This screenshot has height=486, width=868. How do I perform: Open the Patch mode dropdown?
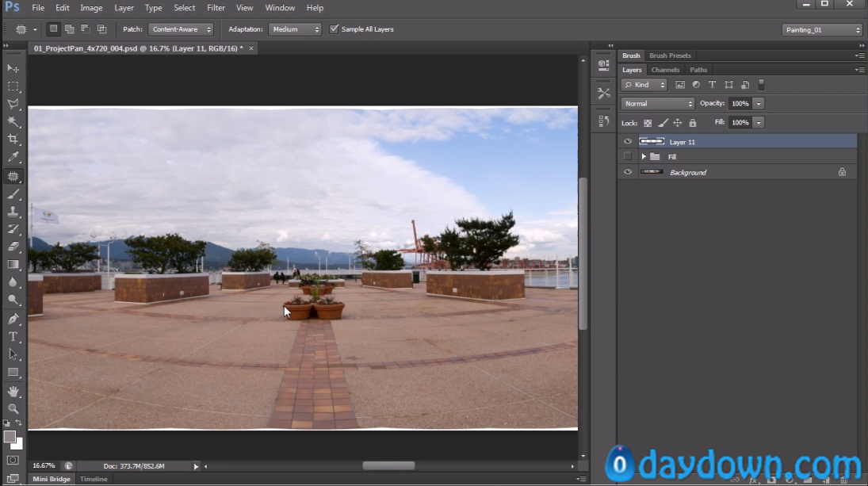(182, 29)
